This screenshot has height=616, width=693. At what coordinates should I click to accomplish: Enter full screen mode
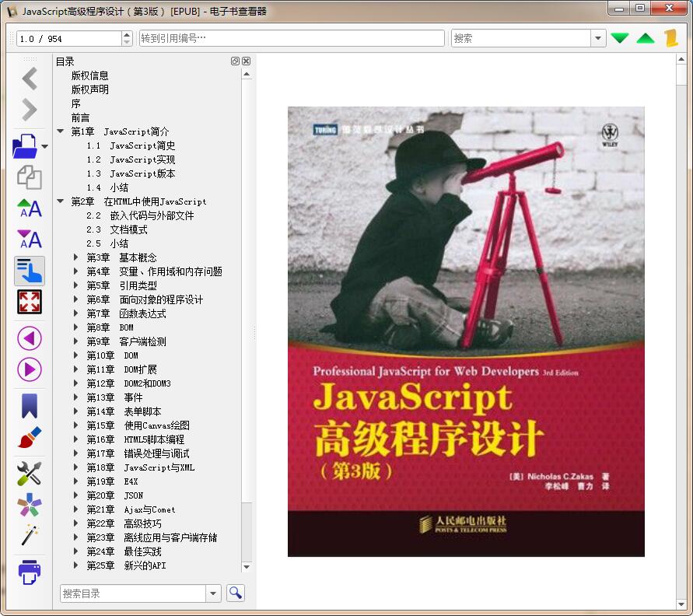coord(30,302)
